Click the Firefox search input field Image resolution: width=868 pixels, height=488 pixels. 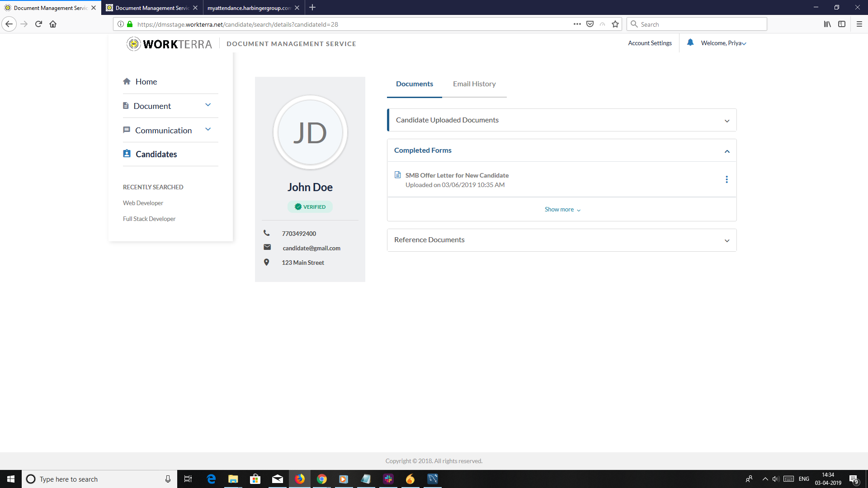pos(701,24)
